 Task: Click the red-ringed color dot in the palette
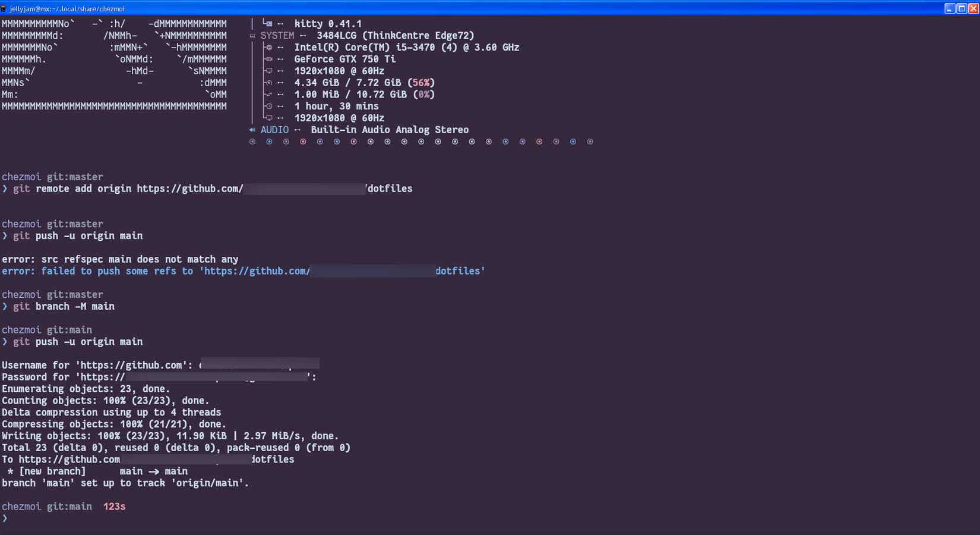pos(303,141)
